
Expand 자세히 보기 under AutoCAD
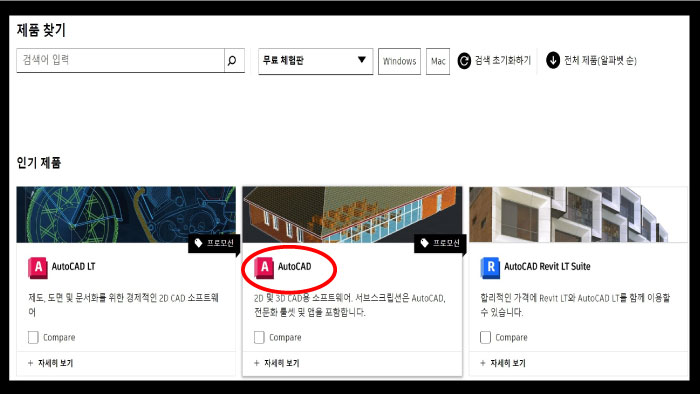[277, 363]
